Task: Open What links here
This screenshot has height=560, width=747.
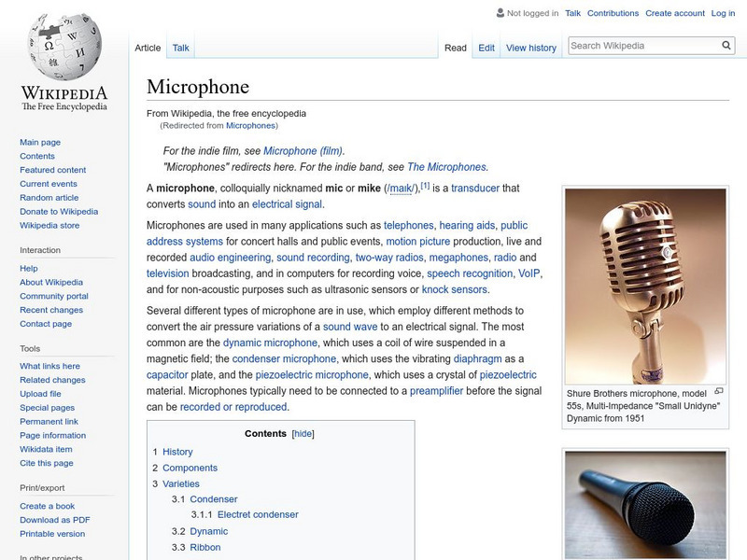Action: (50, 366)
